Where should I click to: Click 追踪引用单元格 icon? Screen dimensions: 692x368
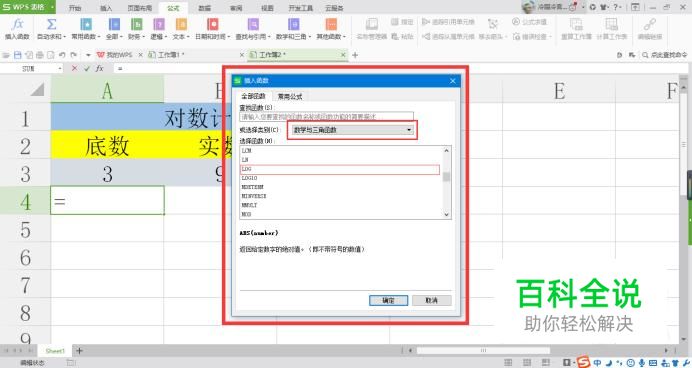pyautogui.click(x=425, y=22)
